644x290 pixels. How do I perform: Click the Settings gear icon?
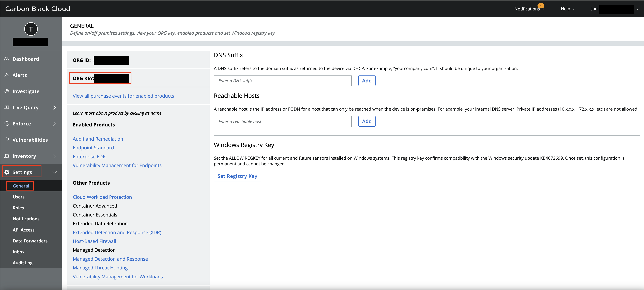pyautogui.click(x=7, y=172)
